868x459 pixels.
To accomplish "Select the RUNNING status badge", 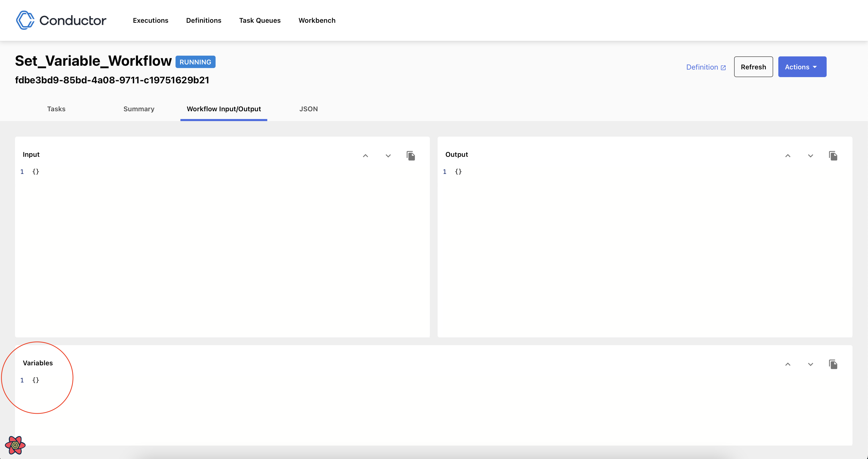I will 195,62.
